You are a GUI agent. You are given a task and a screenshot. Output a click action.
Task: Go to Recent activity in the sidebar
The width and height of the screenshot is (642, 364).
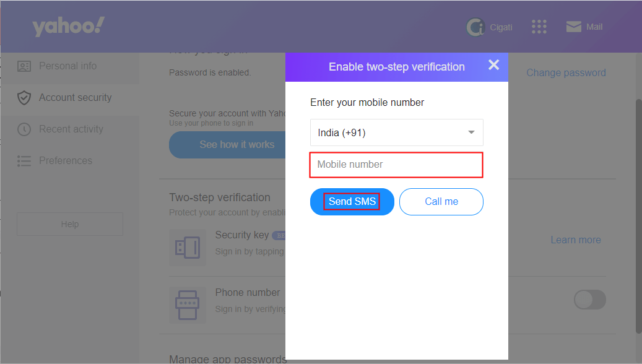click(x=70, y=129)
